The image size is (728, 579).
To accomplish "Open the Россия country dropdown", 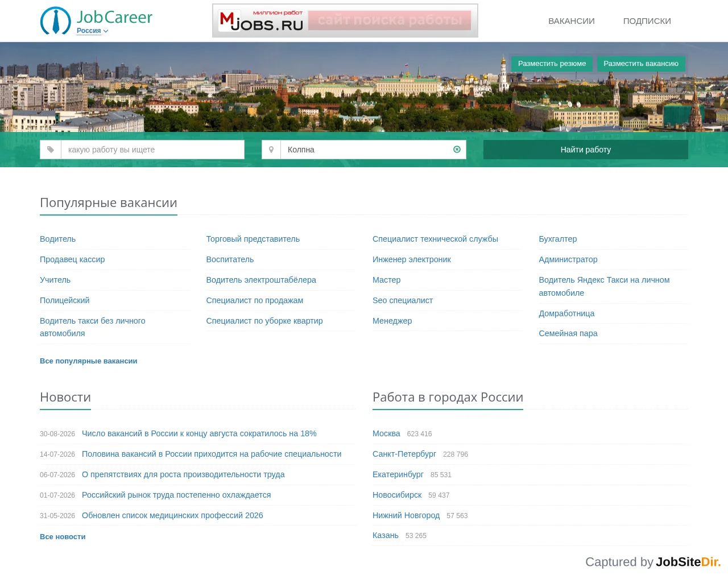I will click(92, 31).
